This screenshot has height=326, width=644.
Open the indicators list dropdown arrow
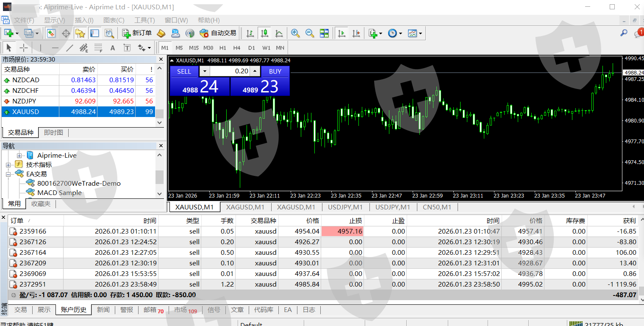tap(380, 33)
